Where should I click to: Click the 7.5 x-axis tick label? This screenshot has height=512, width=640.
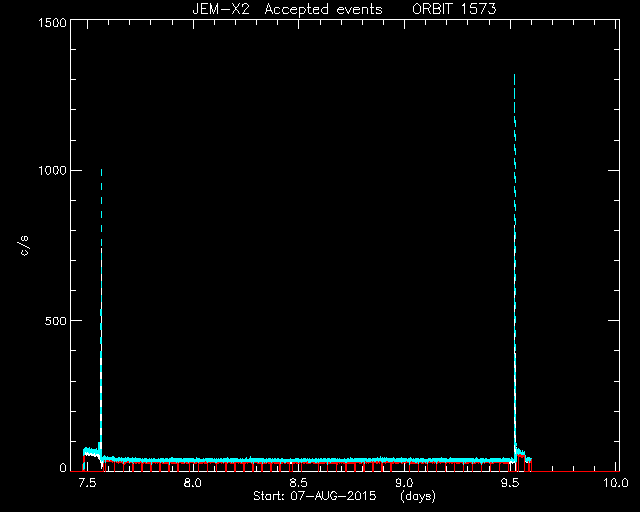[87, 483]
